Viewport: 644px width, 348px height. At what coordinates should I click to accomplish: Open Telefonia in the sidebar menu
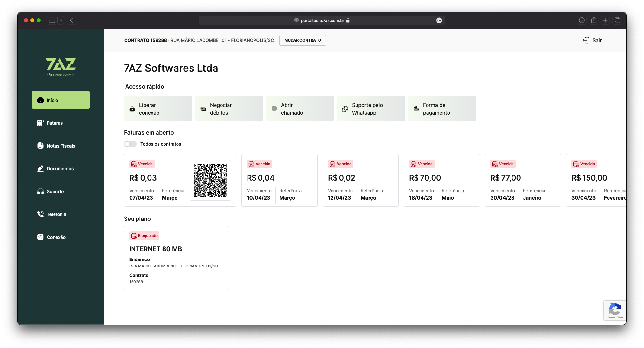point(61,214)
